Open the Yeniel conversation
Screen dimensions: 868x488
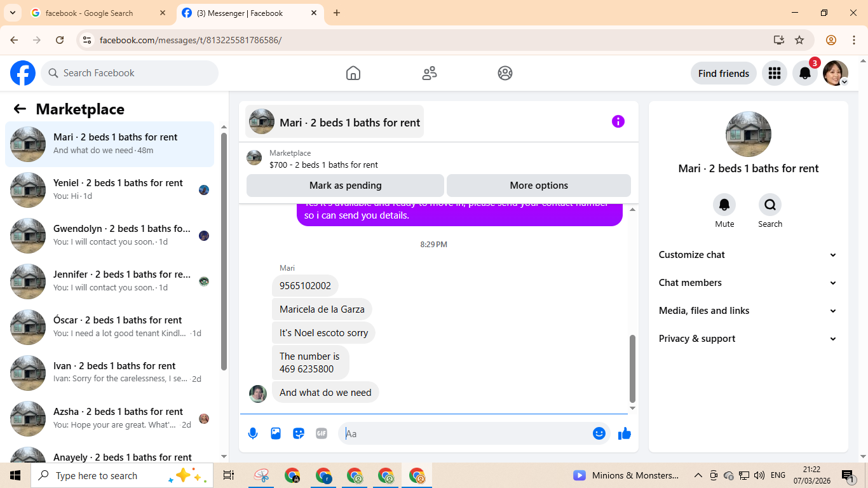coord(110,190)
